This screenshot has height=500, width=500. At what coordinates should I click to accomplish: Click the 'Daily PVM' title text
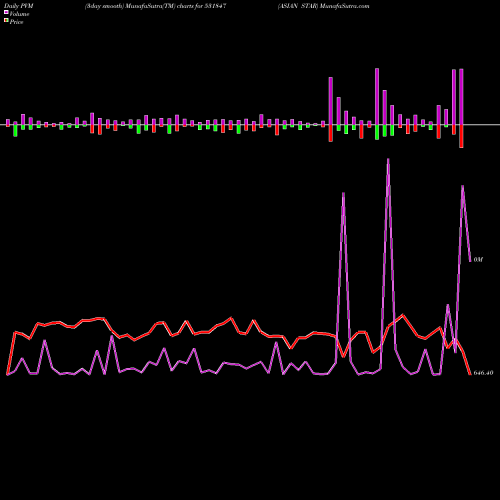(19, 6)
